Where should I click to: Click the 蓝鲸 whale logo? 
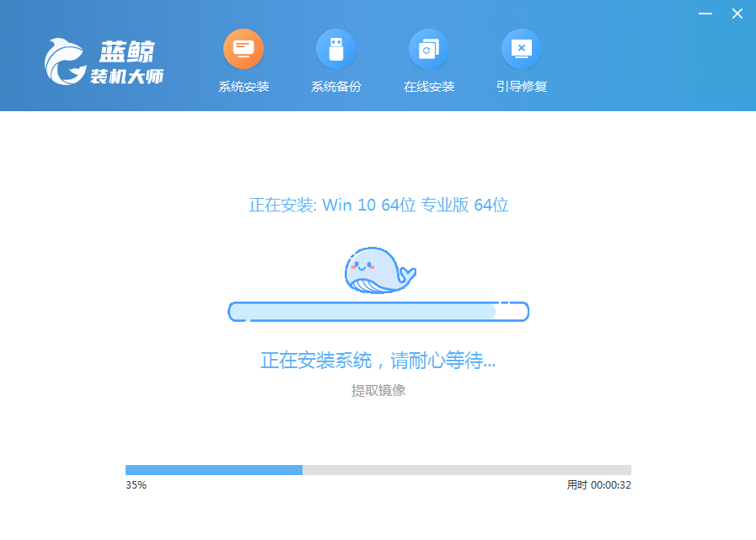coord(65,61)
